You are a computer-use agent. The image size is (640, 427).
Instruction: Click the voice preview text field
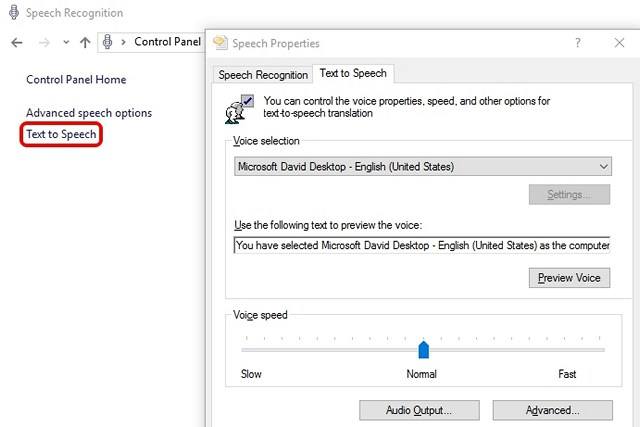pos(421,245)
